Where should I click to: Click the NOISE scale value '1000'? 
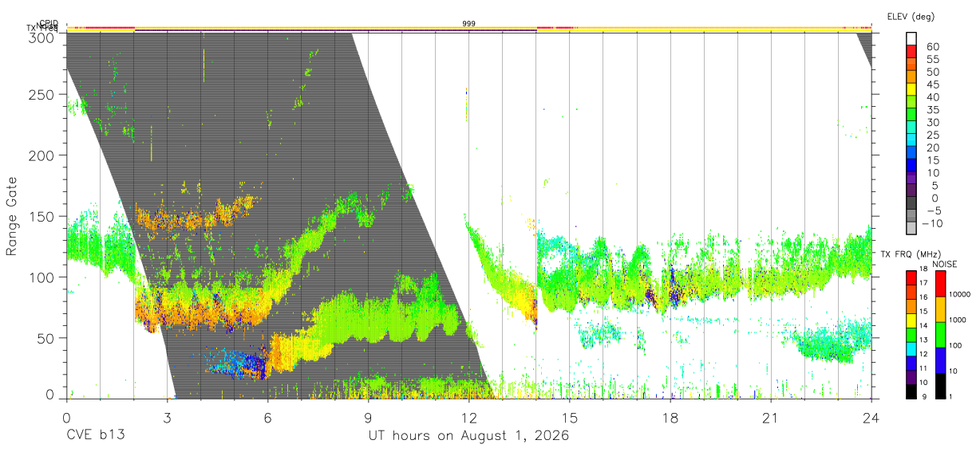point(958,320)
